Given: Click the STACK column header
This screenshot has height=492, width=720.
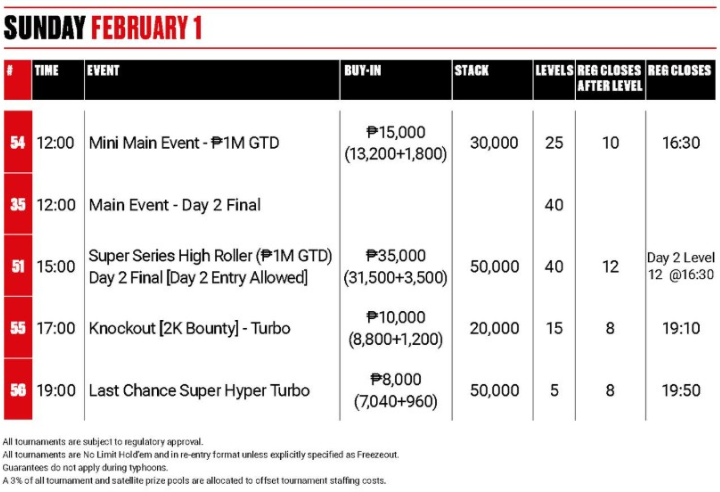Looking at the screenshot, I should point(471,71).
